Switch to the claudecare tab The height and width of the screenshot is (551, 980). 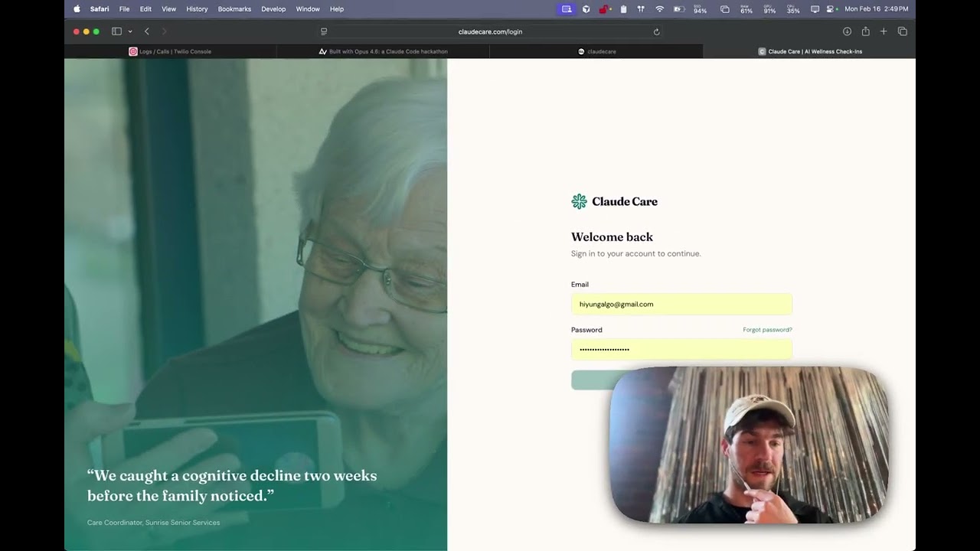click(596, 51)
